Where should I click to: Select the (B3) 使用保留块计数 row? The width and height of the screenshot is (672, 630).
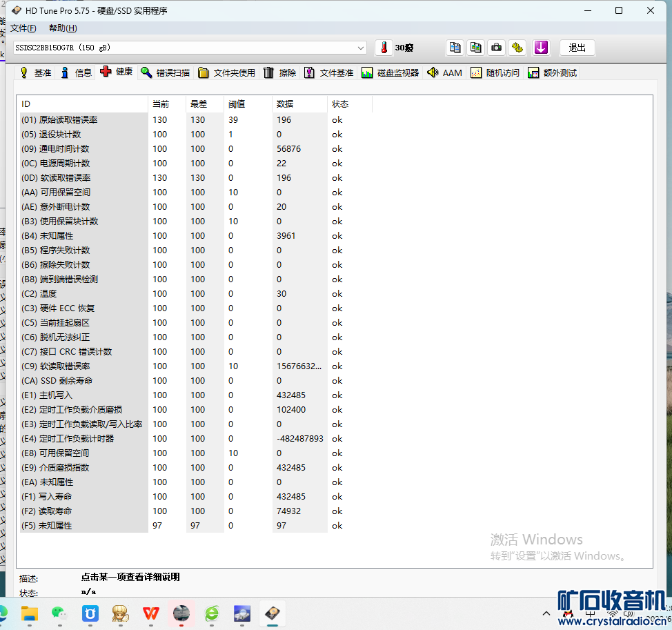coord(196,221)
